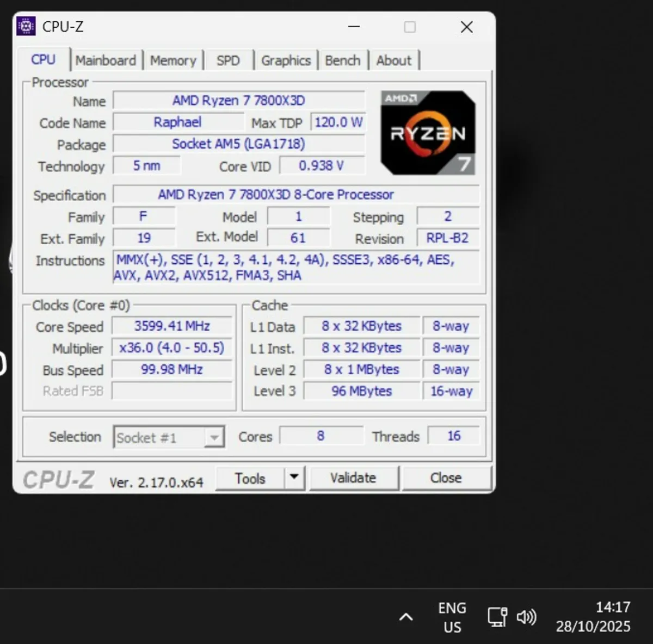Select the Graphics tab
653x644 pixels.
click(286, 60)
